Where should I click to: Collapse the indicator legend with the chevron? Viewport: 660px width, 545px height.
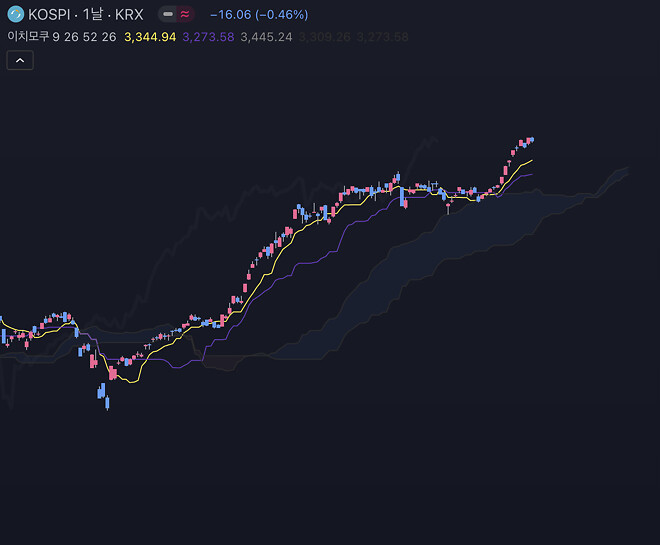[20, 60]
